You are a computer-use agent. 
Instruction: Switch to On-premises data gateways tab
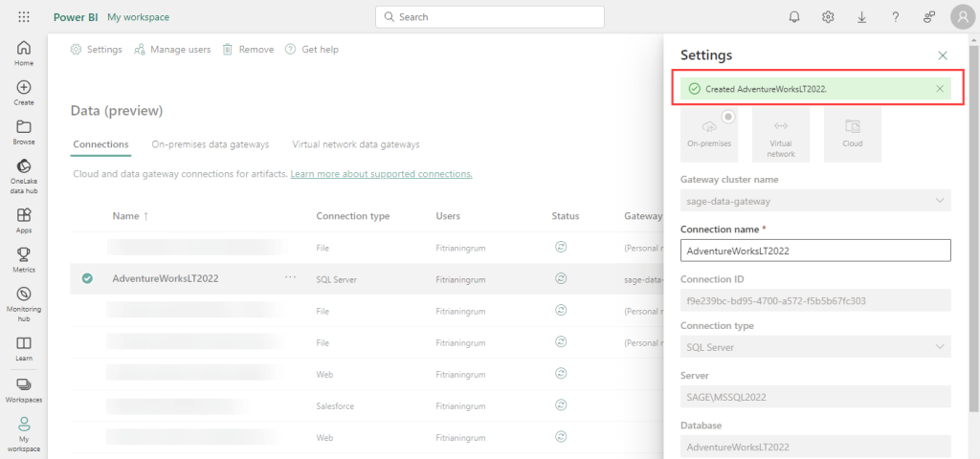(x=210, y=144)
